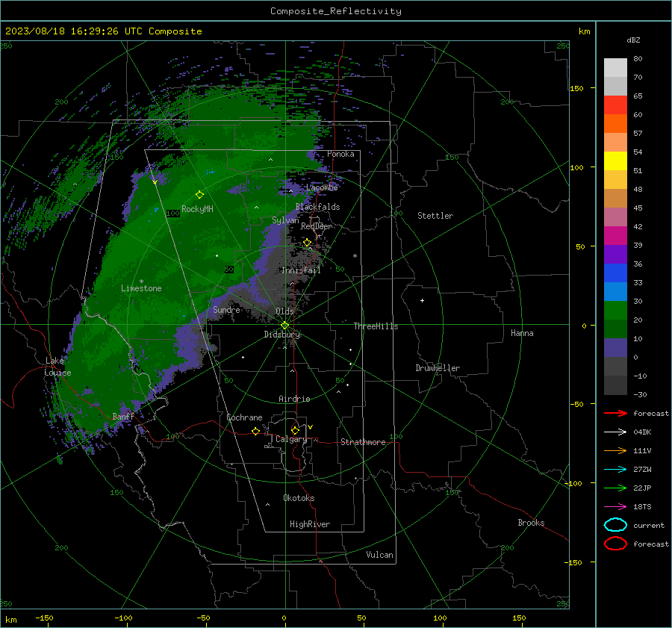This screenshot has height=628, width=672.
Task: Click the Banff town label
Action: tap(123, 416)
